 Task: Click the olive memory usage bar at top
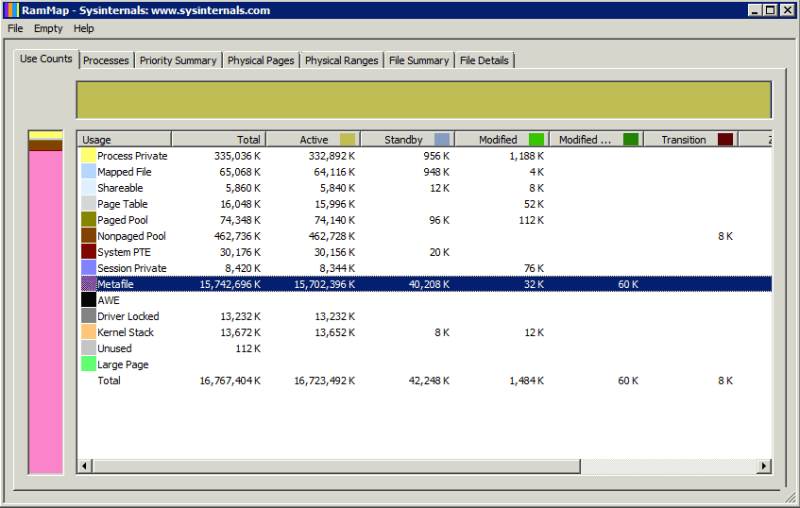pos(424,100)
